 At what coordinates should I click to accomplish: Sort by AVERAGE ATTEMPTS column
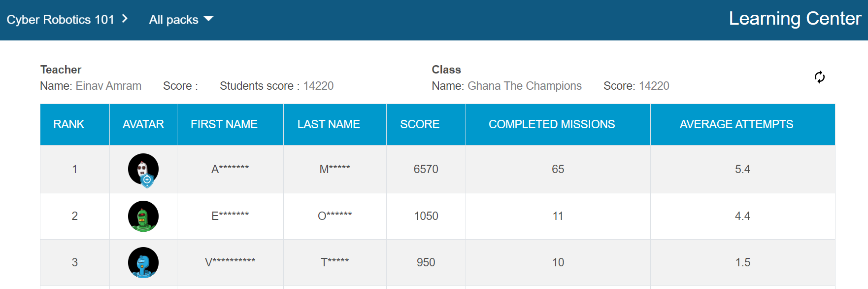click(x=736, y=124)
